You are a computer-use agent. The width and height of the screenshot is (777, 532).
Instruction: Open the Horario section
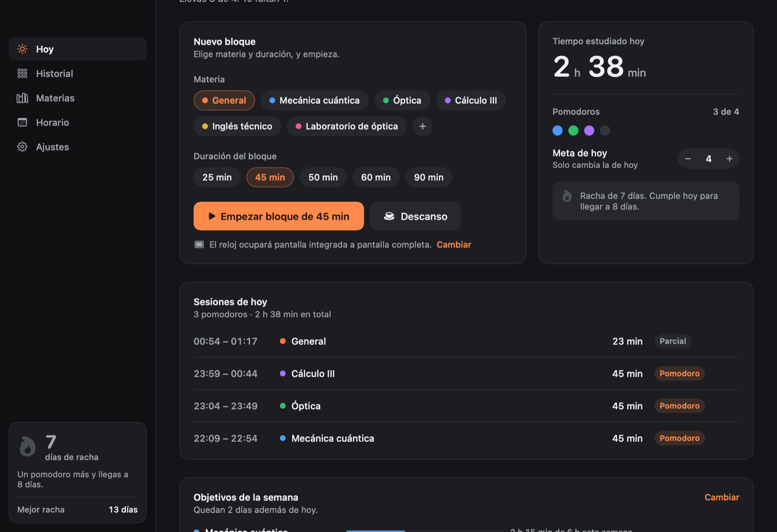78,122
